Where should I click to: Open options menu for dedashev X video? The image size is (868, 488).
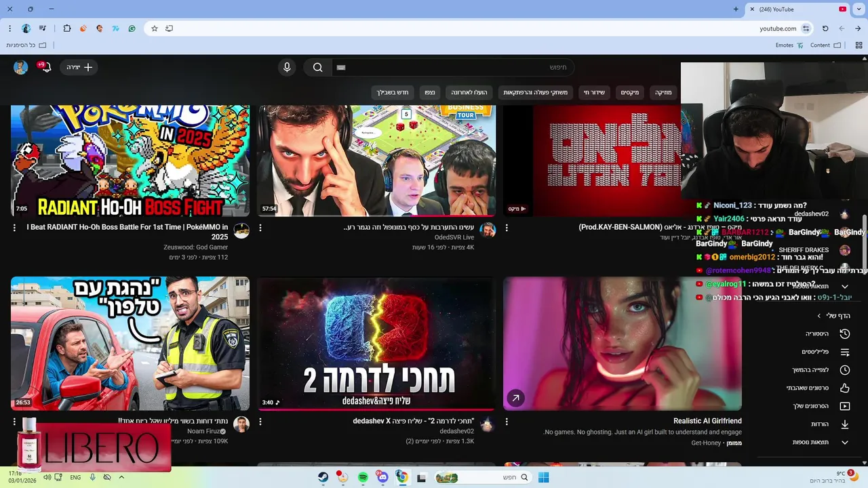[260, 422]
